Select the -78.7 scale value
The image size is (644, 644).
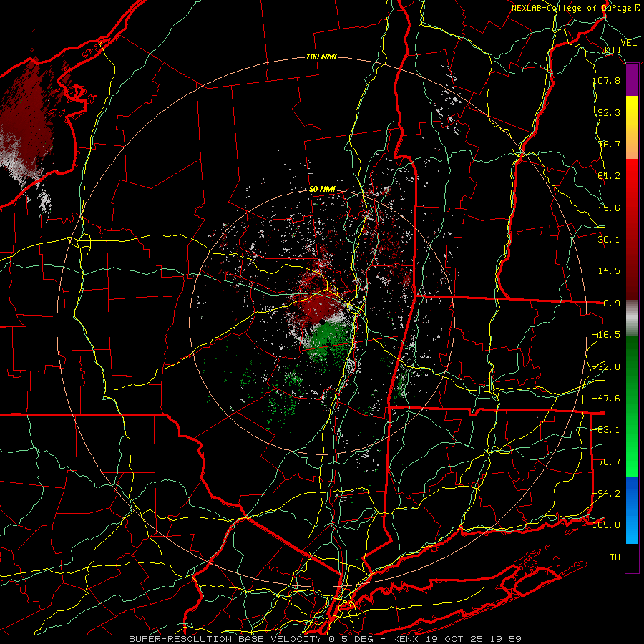(607, 462)
